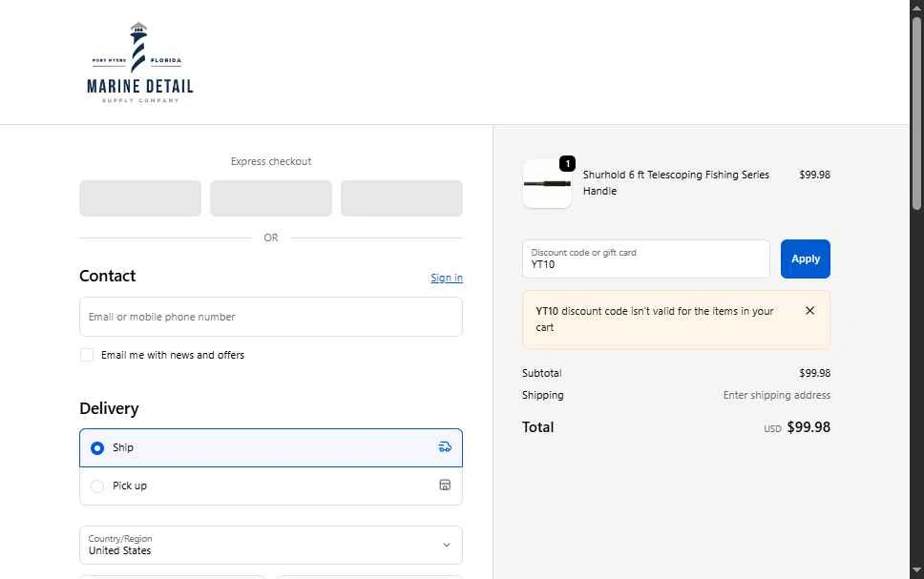
Task: Click the Enter shipping address text
Action: [x=777, y=395]
